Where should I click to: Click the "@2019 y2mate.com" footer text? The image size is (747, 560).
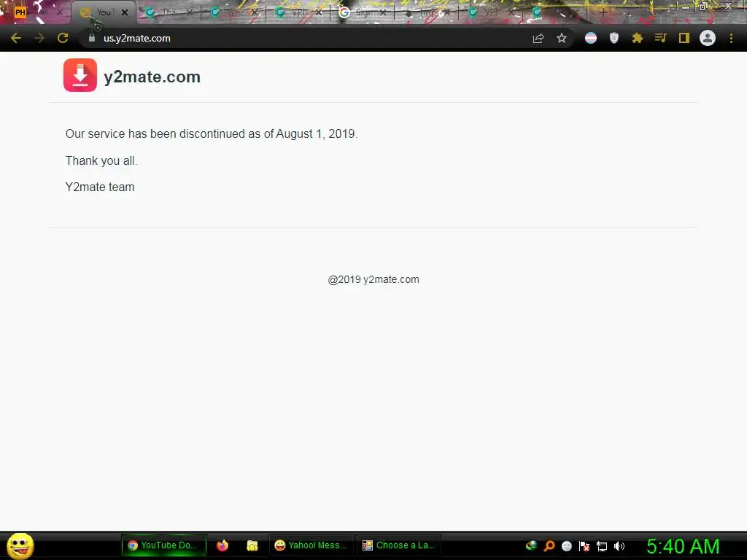(x=373, y=279)
